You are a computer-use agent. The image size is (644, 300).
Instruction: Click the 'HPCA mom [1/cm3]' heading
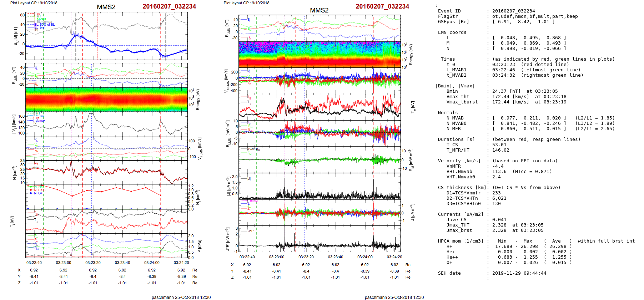coord(460,241)
